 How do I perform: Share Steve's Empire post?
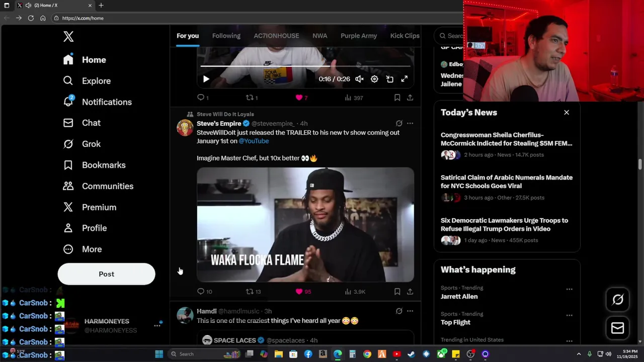(410, 292)
